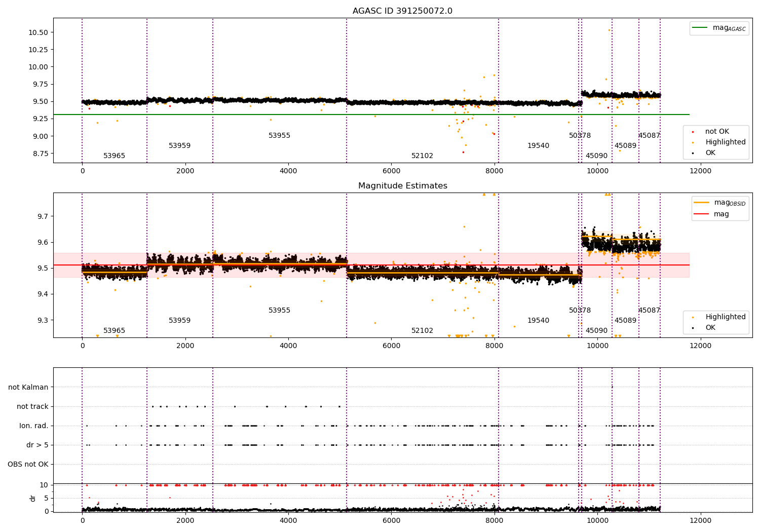760x532 pixels.
Task: Click obsid label 45089 in the top plot
Action: (625, 146)
